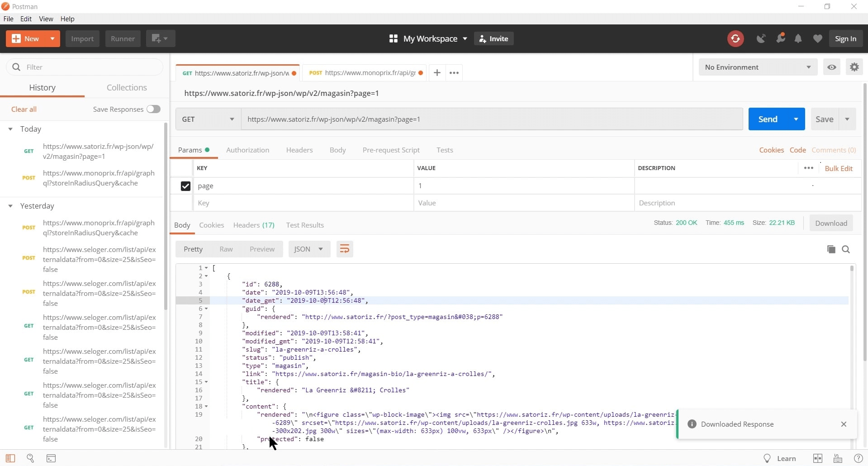Switch response view to Raw
This screenshot has width=868, height=466.
pos(226,249)
